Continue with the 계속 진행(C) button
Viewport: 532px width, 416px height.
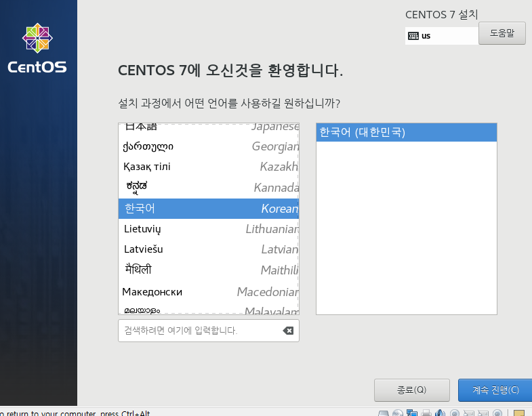pyautogui.click(x=495, y=390)
